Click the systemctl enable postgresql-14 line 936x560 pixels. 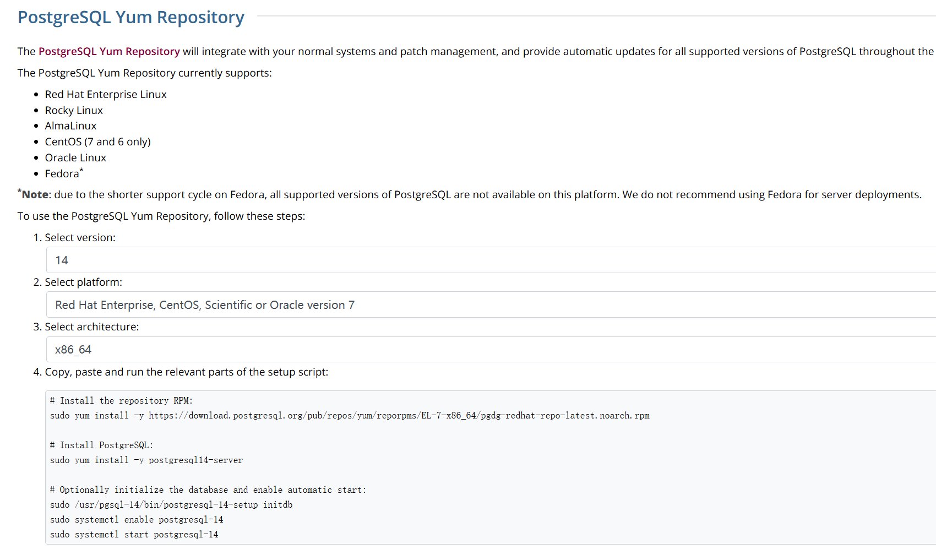(137, 520)
